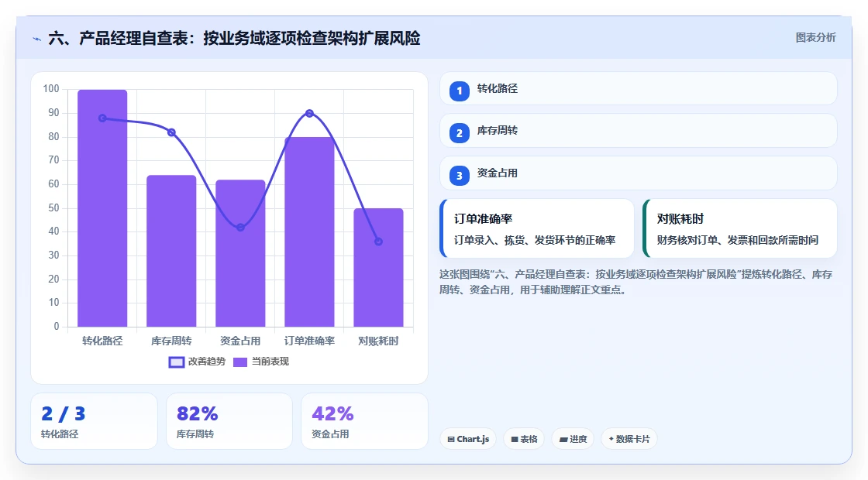Viewport: 868px width, 480px height.
Task: Select the 转化路径 list row
Action: pyautogui.click(x=639, y=88)
